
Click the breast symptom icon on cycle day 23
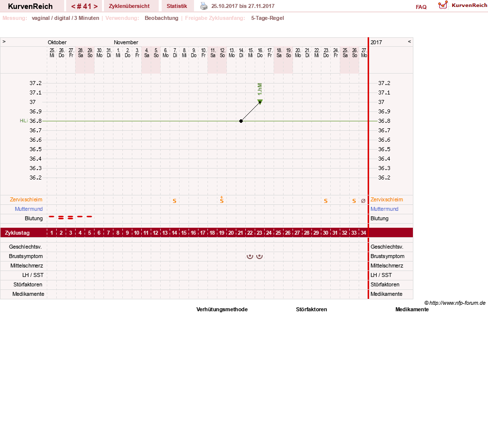(x=259, y=257)
